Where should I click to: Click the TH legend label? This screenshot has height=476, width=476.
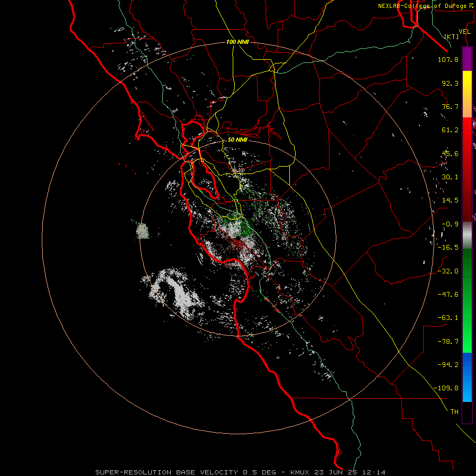(454, 412)
